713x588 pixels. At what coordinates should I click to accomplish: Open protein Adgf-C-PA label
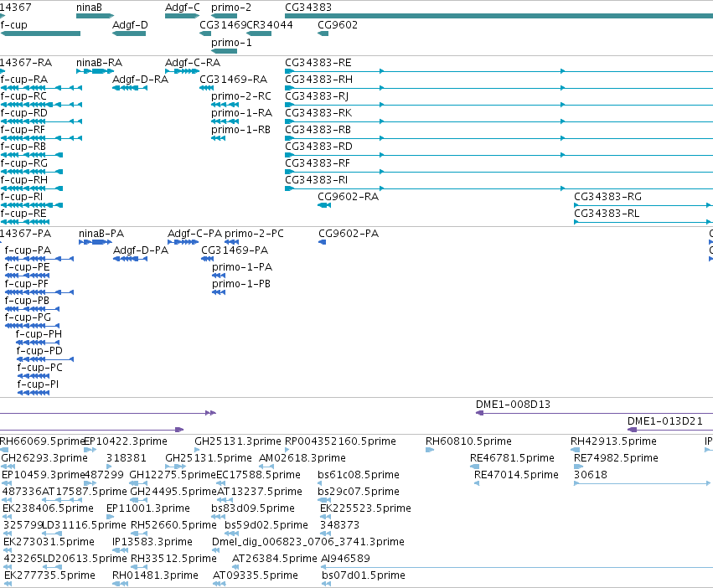point(195,234)
